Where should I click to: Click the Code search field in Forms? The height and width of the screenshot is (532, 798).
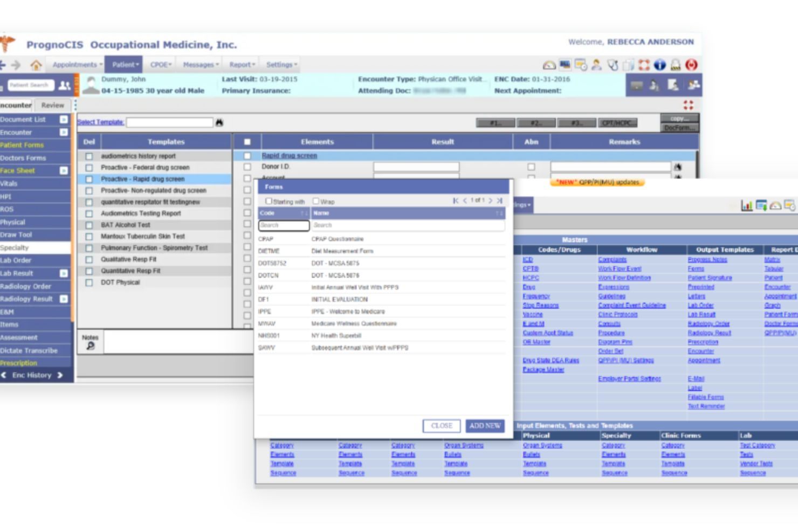point(284,225)
